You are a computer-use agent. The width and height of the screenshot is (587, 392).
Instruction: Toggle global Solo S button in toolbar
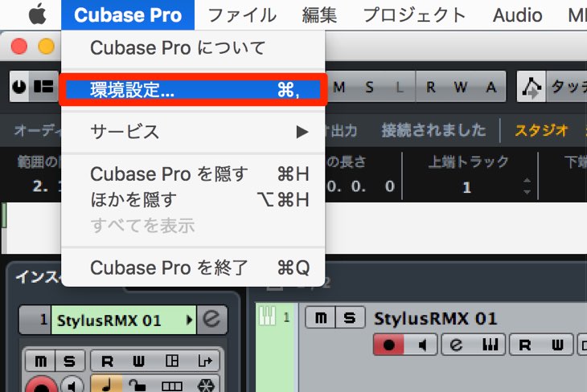point(370,87)
